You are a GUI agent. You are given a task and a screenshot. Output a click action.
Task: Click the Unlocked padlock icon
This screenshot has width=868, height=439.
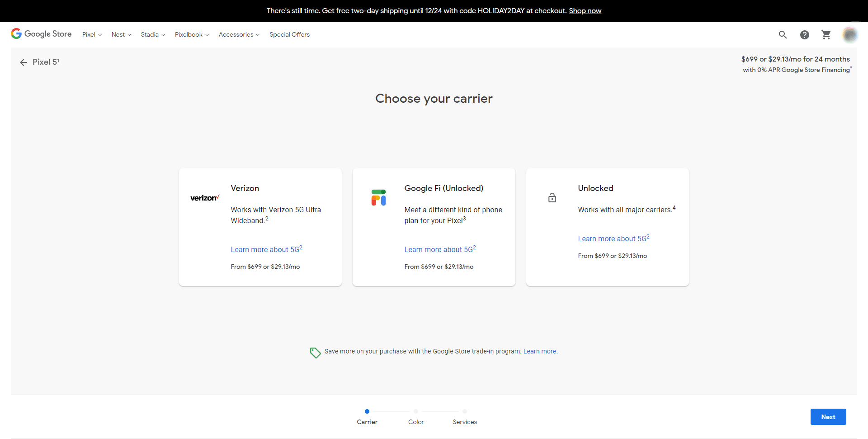552,198
